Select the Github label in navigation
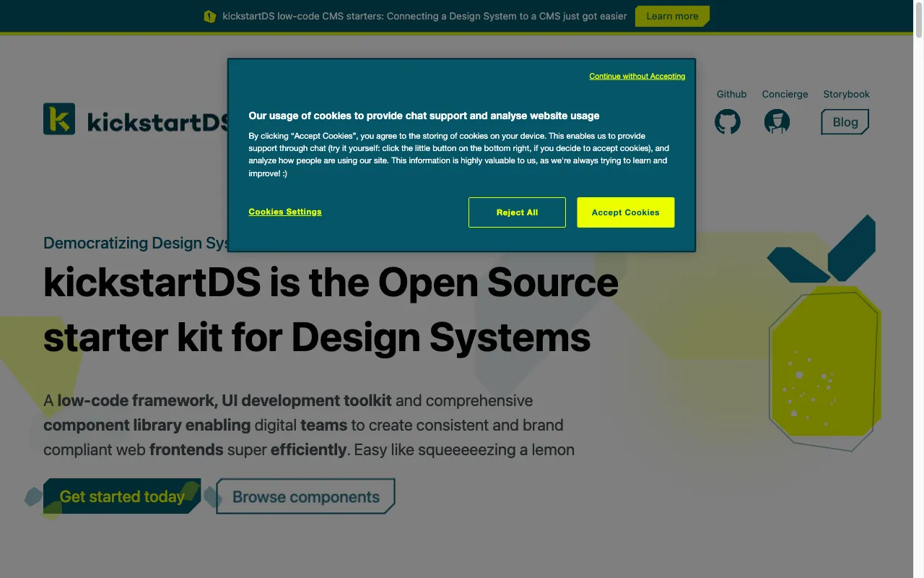The height and width of the screenshot is (578, 924). tap(731, 94)
